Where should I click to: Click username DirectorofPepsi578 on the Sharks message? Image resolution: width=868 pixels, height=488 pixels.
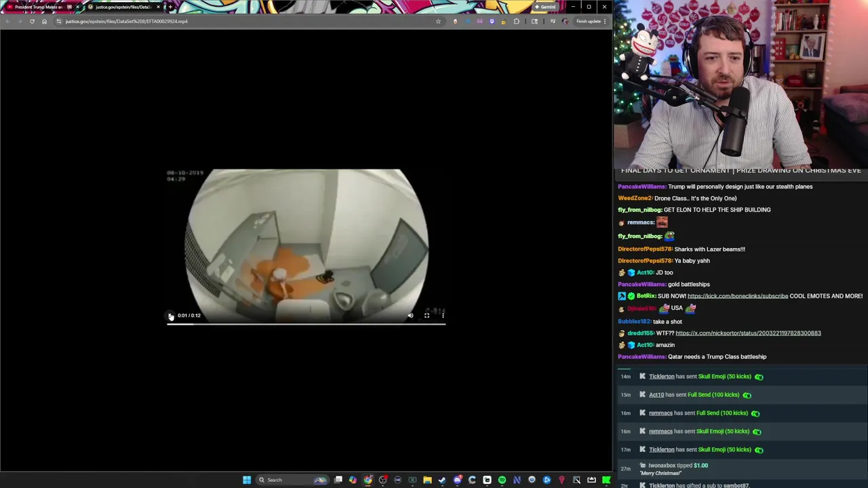coord(645,249)
